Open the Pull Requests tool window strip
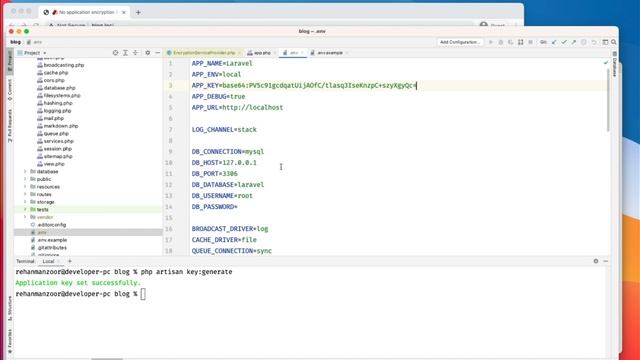Viewport: 640px width, 360px height. [x=10, y=126]
